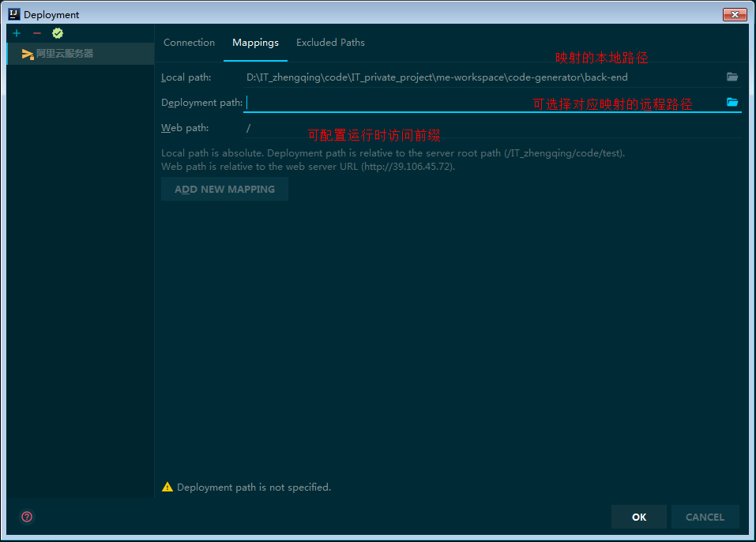Screen dimensions: 756x542
Task: Browse for Deployment path folder icon
Action: 732,102
